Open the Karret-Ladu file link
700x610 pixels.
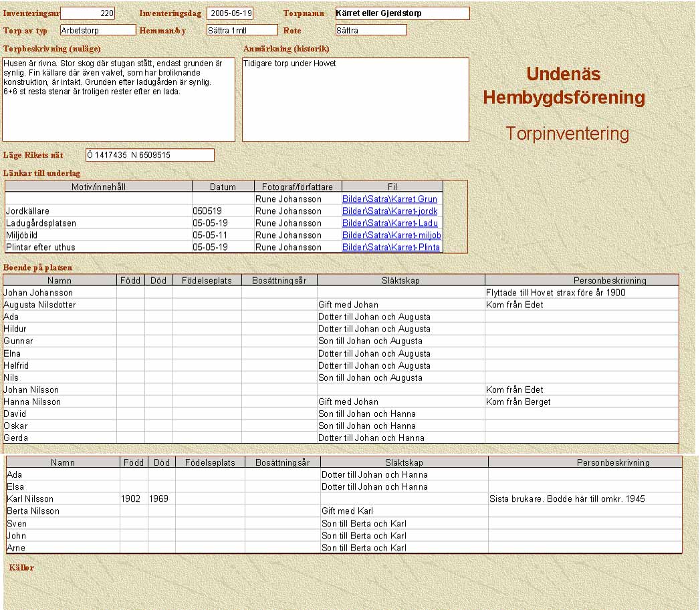click(x=390, y=223)
